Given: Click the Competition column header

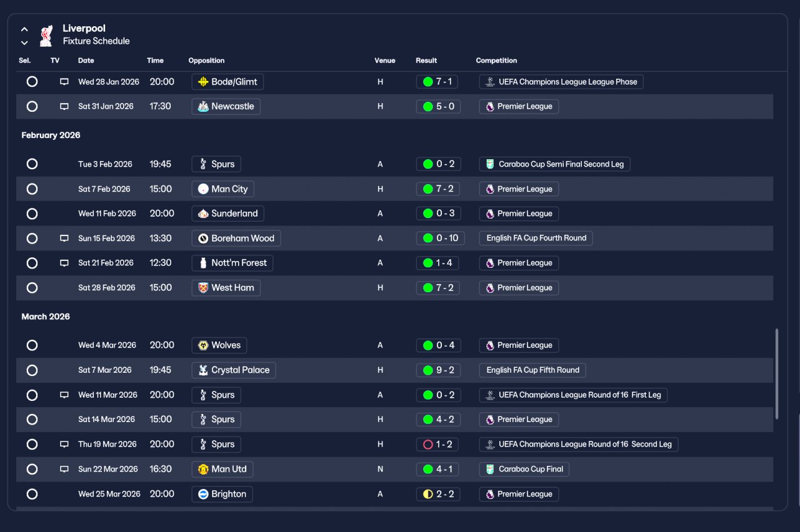Looking at the screenshot, I should [x=496, y=61].
